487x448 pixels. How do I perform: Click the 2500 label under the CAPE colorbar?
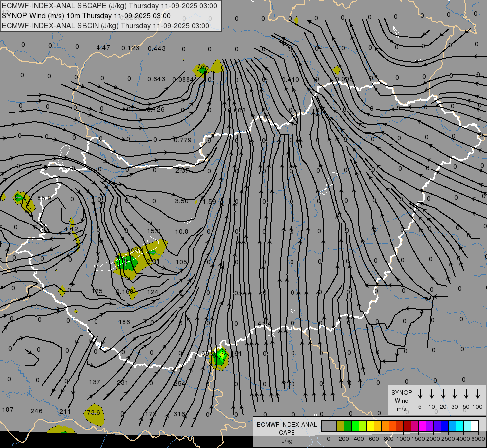448,439
